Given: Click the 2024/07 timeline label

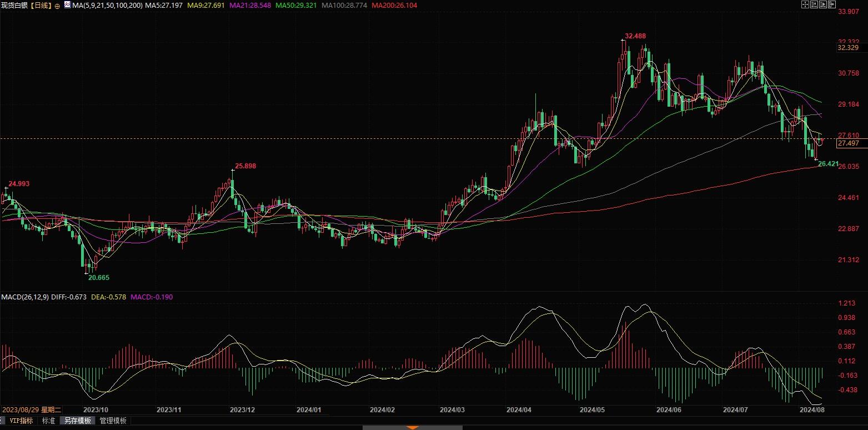Looking at the screenshot, I should pyautogui.click(x=735, y=409).
